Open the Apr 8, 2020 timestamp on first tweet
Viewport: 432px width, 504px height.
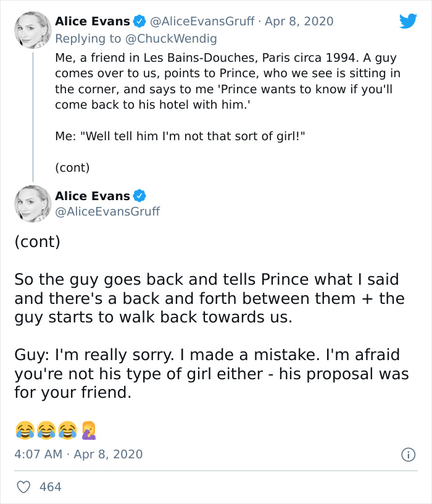pyautogui.click(x=299, y=20)
